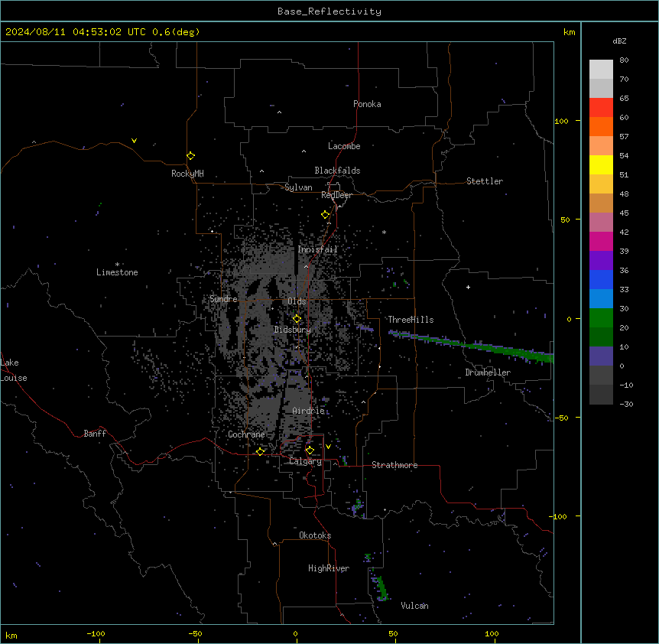Image resolution: width=659 pixels, height=644 pixels.
Task: Click the yellow marker between Olds and Didsbury
Action: (297, 319)
